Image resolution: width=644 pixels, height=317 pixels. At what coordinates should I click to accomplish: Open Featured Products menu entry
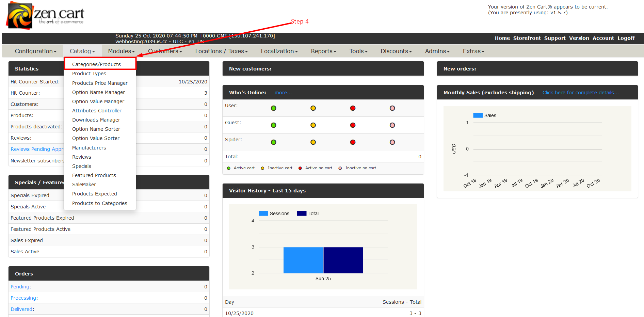point(94,175)
